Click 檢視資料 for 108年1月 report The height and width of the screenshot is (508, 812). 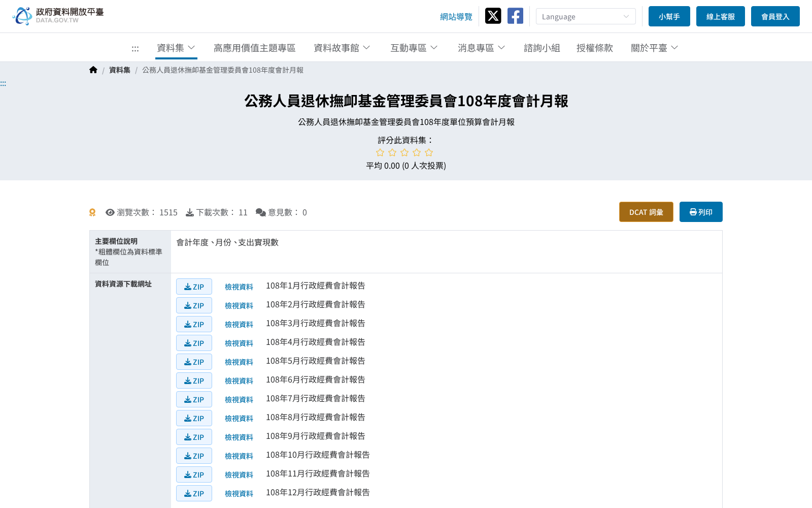[239, 287]
